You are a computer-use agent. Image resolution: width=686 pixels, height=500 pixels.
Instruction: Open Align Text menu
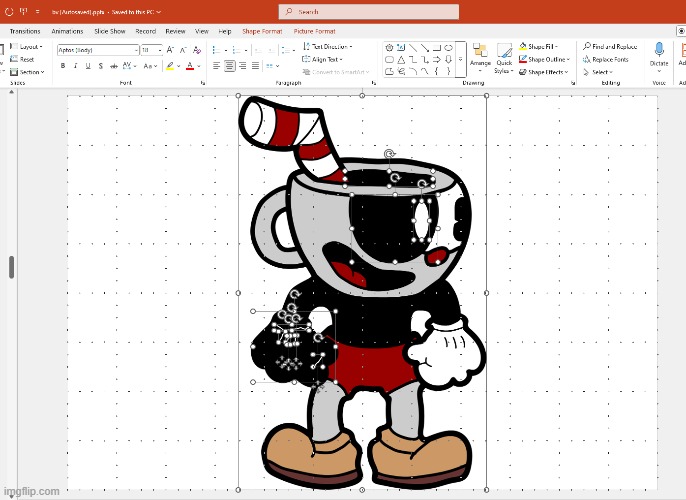coord(322,59)
